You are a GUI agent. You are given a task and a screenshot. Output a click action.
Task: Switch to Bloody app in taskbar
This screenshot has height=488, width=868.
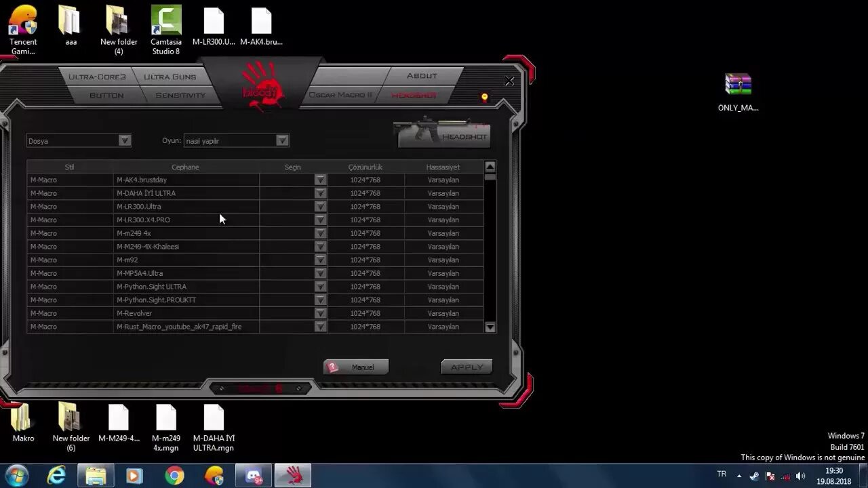click(x=293, y=476)
